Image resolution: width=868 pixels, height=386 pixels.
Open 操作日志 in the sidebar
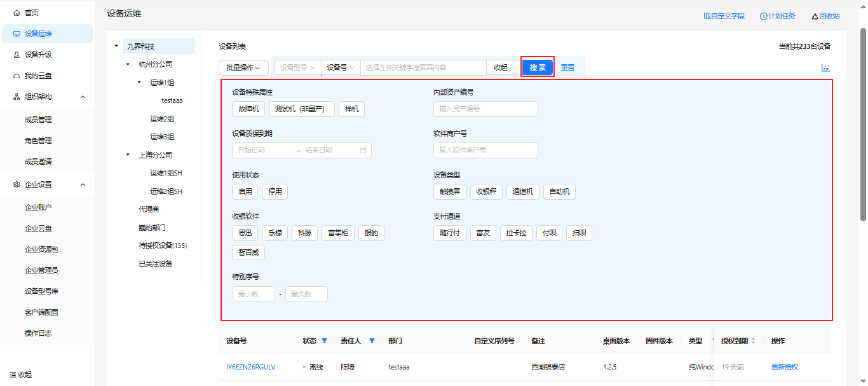coord(38,333)
